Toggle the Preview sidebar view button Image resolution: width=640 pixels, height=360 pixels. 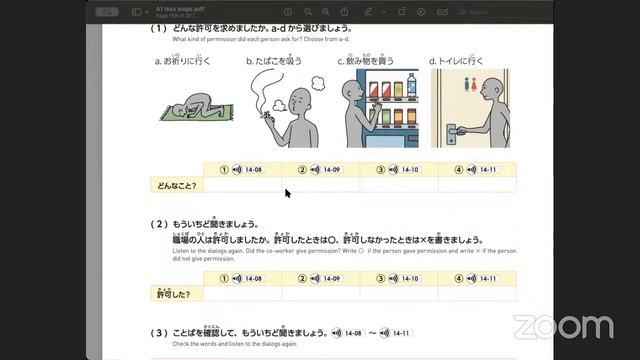click(x=136, y=12)
